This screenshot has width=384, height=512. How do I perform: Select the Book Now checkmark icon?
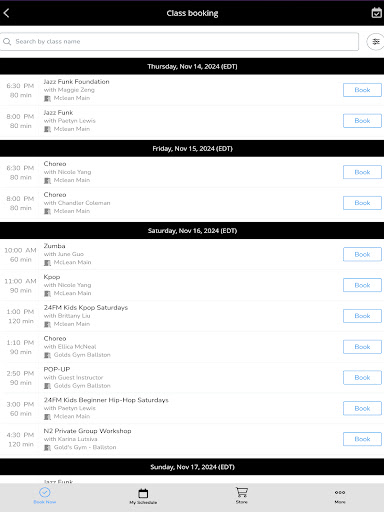(45, 492)
